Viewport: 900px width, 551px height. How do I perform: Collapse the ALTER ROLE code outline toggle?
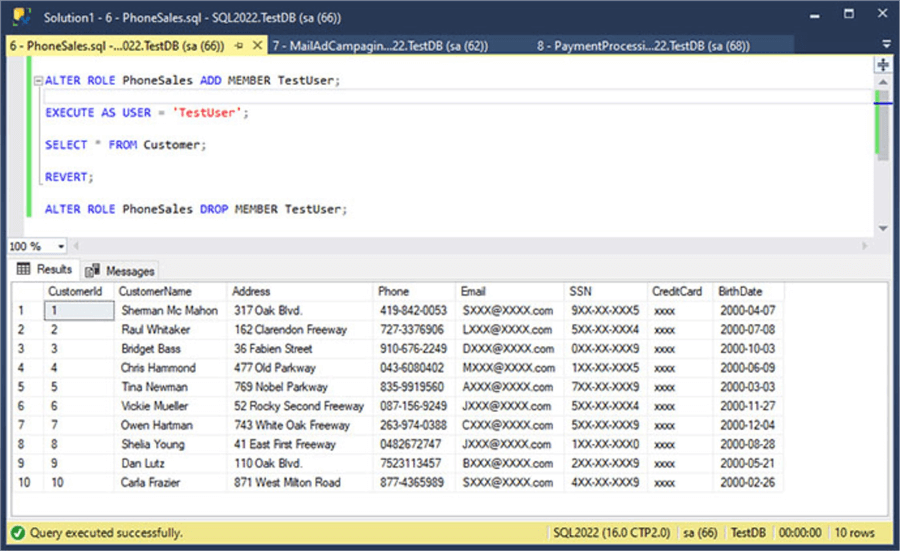pos(37,81)
